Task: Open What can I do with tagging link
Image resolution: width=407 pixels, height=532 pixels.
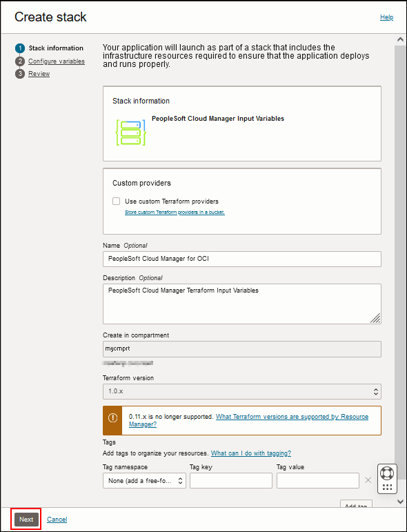Action: [251, 453]
